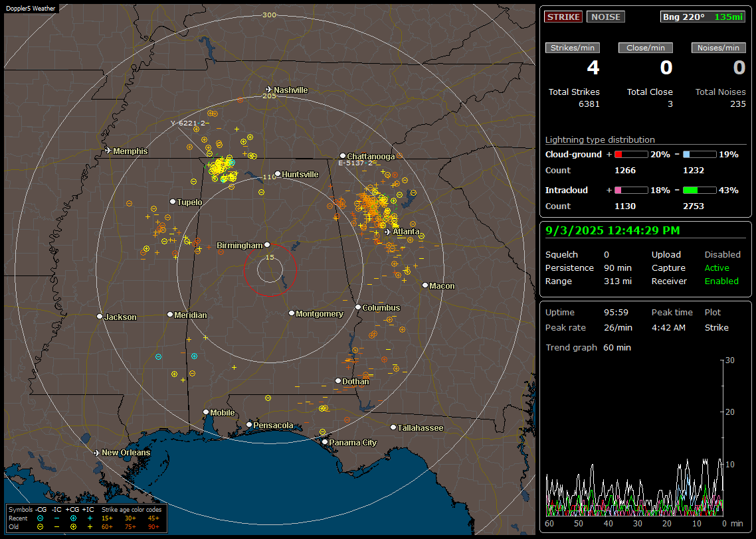The image size is (756, 539).
Task: Click the Tallahassee city marker
Action: click(393, 427)
